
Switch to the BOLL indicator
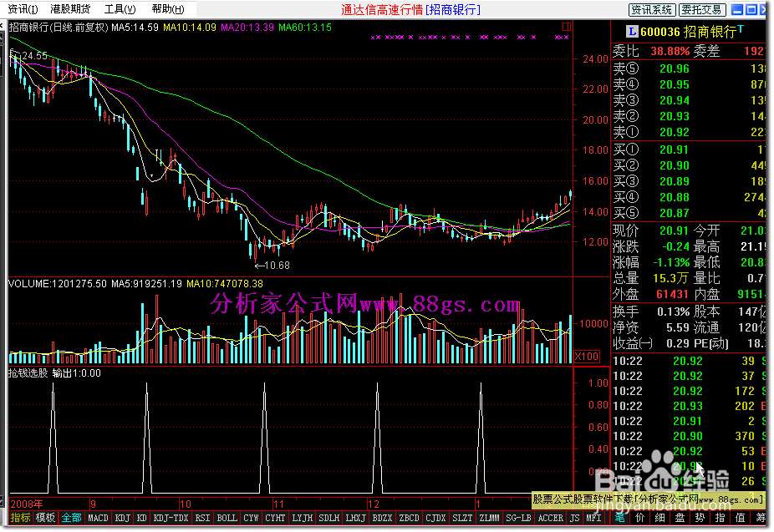(x=227, y=518)
